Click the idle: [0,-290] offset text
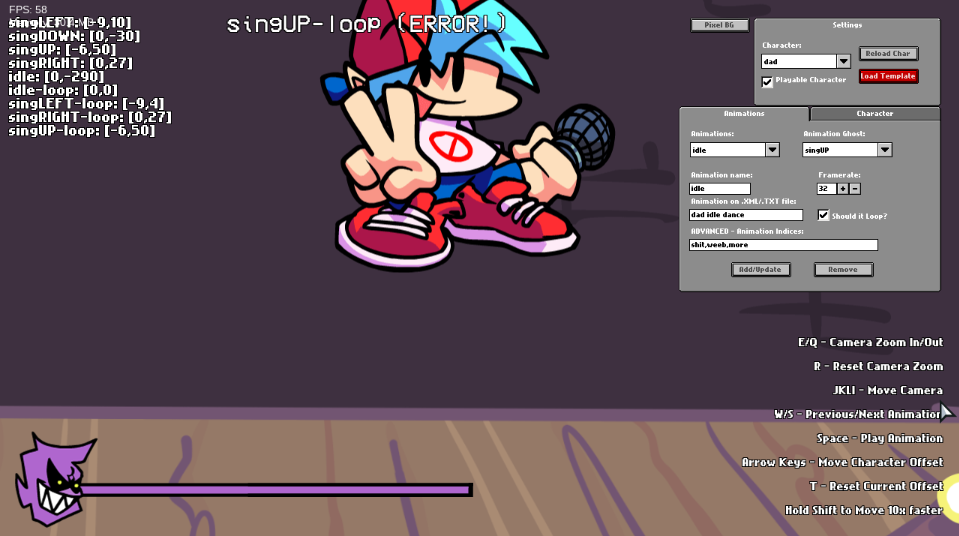Screen dimensions: 959x536 [x=56, y=76]
